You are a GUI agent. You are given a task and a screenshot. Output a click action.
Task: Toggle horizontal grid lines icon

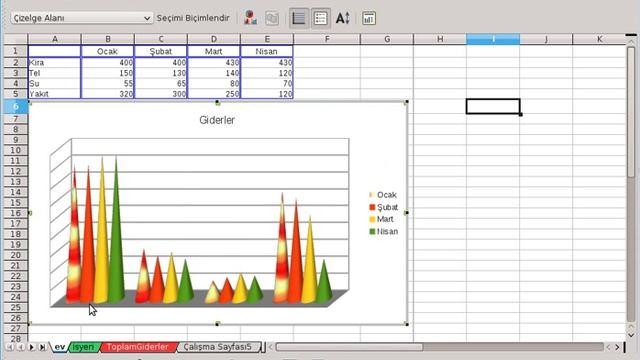click(299, 18)
